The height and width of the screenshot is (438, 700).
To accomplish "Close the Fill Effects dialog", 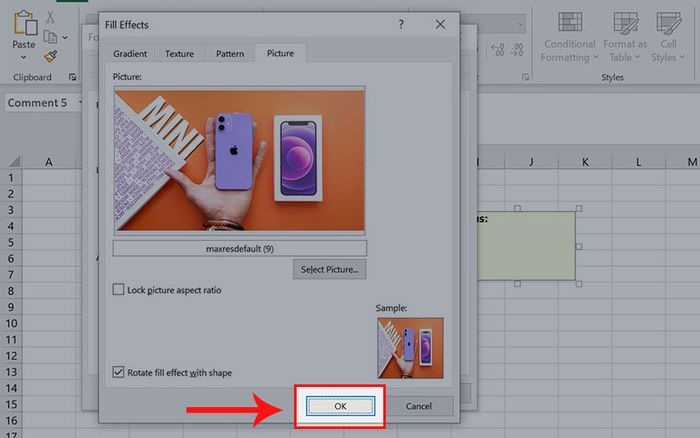I will (440, 25).
